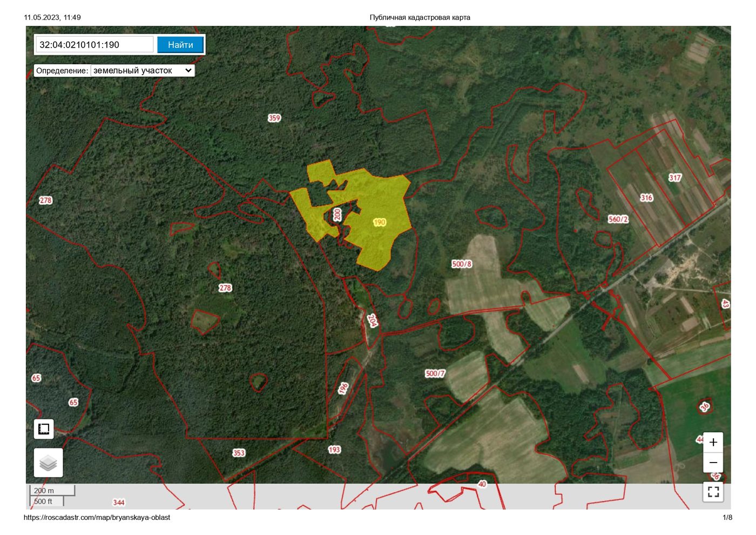The width and height of the screenshot is (756, 535).
Task: Select parcel label 200 inside yellow area
Action: [337, 215]
